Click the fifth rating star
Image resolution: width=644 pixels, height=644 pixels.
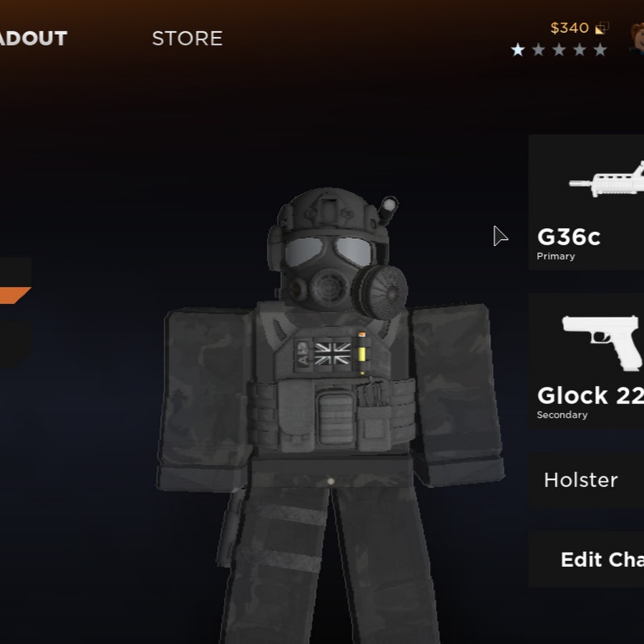[600, 49]
